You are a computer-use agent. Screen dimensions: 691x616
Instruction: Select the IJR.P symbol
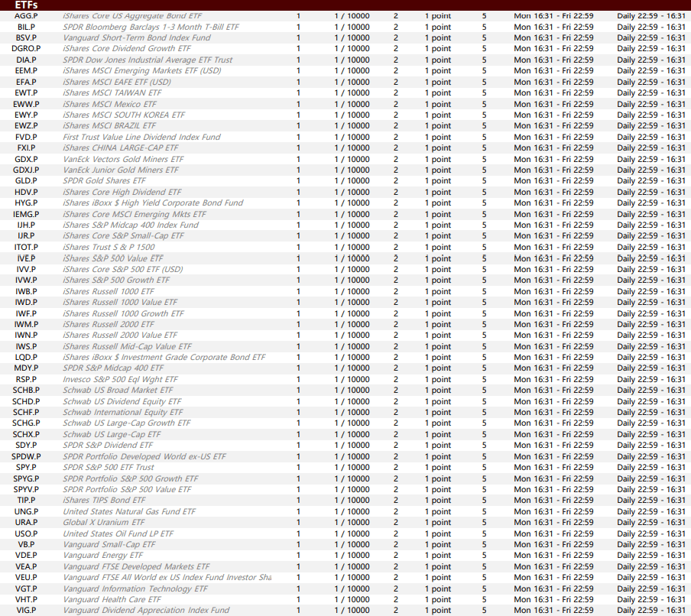[26, 235]
